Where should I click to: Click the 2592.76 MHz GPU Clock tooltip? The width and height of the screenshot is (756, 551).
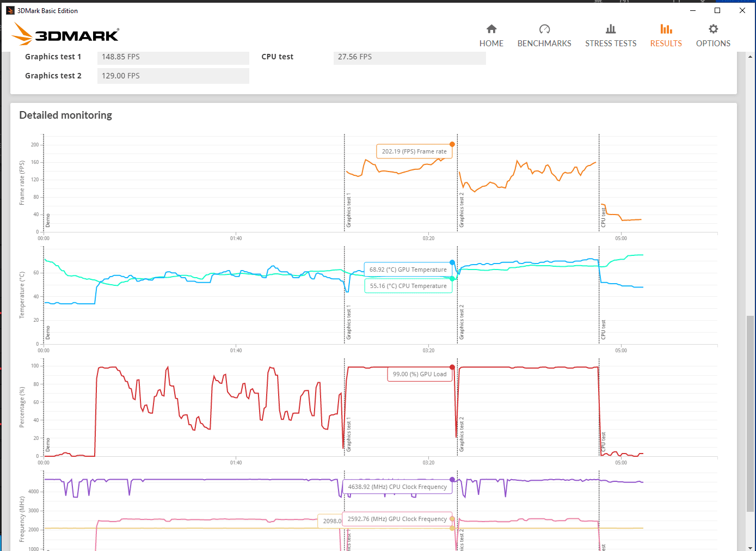coord(397,519)
